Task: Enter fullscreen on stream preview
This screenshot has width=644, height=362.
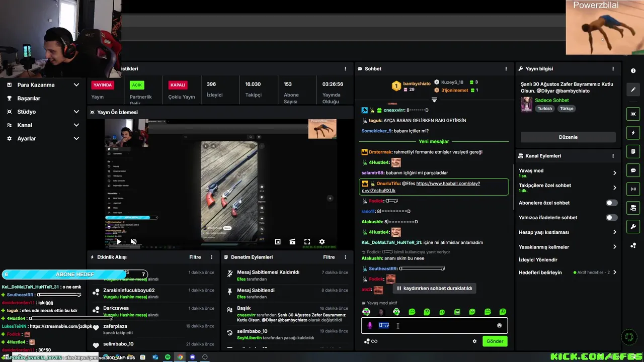Action: (x=307, y=242)
